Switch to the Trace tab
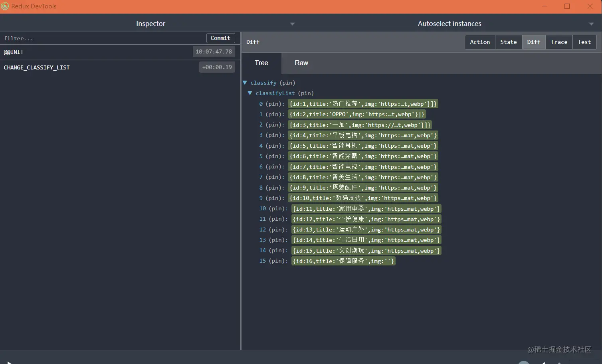The height and width of the screenshot is (364, 602). point(559,42)
